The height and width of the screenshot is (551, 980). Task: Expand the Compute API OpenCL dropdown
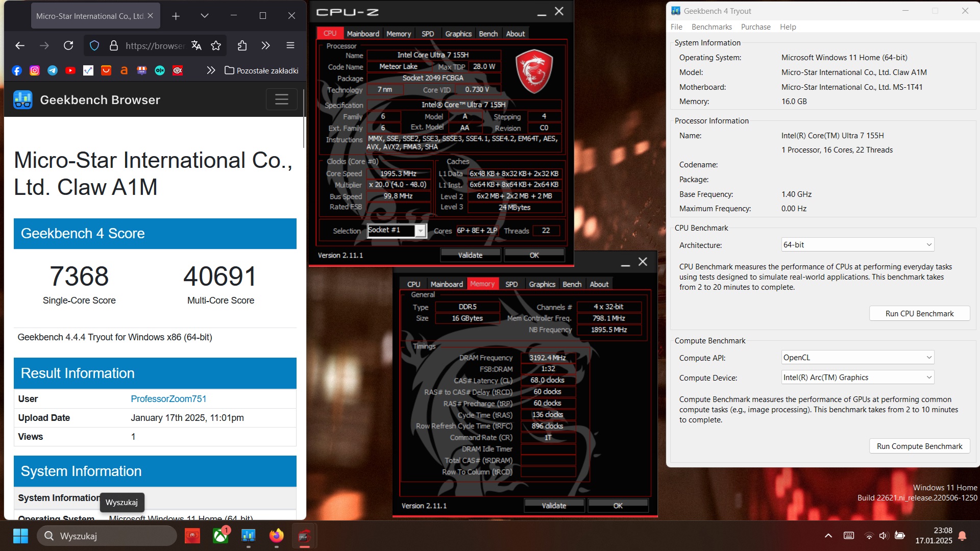[x=857, y=358]
